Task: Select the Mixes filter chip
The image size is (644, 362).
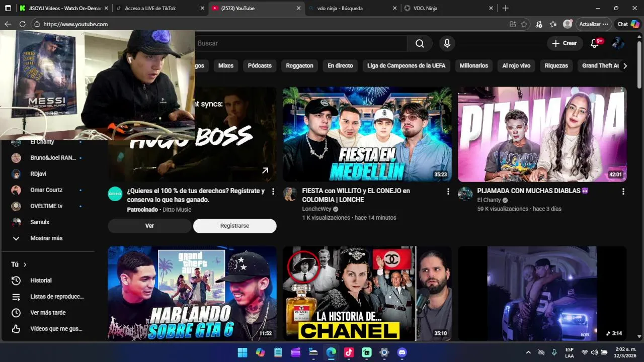Action: [x=226, y=65]
